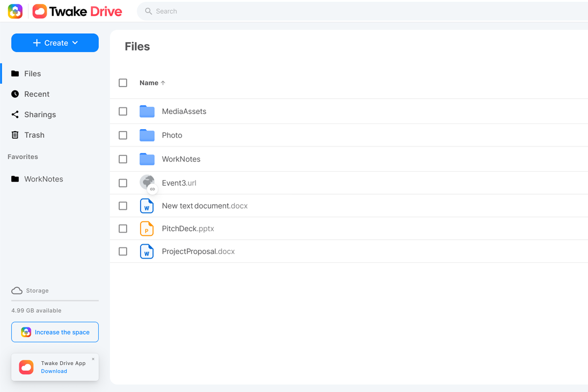The image size is (588, 392).
Task: Click the search magnifier in the search bar
Action: (x=148, y=11)
